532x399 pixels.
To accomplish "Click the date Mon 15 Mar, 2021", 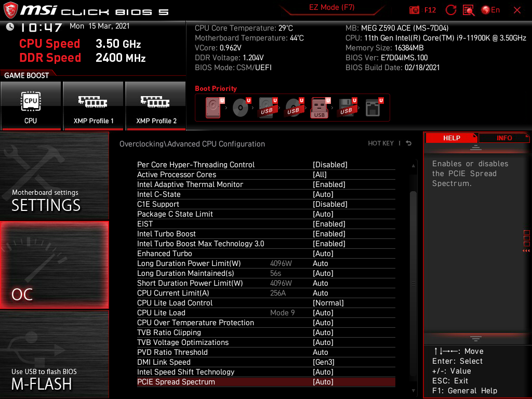I will coord(100,26).
